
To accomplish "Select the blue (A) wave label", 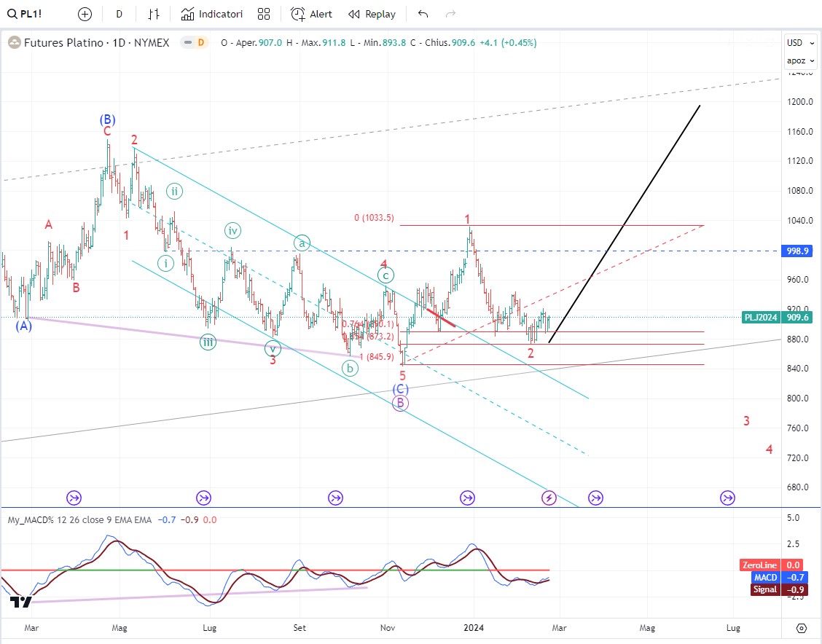I will coord(23,326).
